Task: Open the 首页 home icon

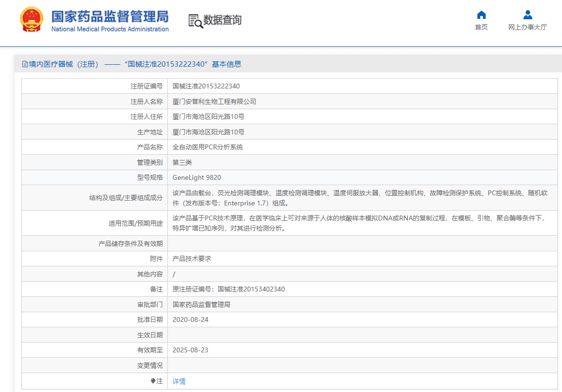Action: point(481,15)
